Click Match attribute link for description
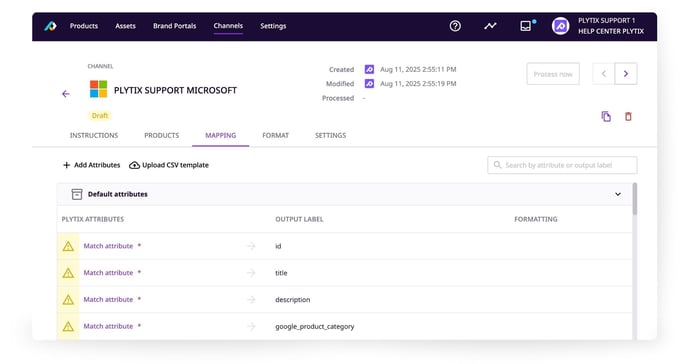Screen dimensions: 688x364 108,300
